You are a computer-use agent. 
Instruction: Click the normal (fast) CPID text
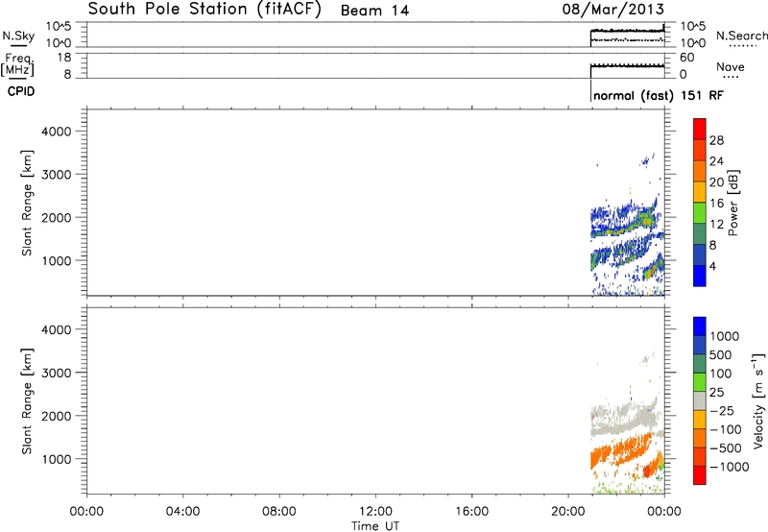click(x=634, y=95)
